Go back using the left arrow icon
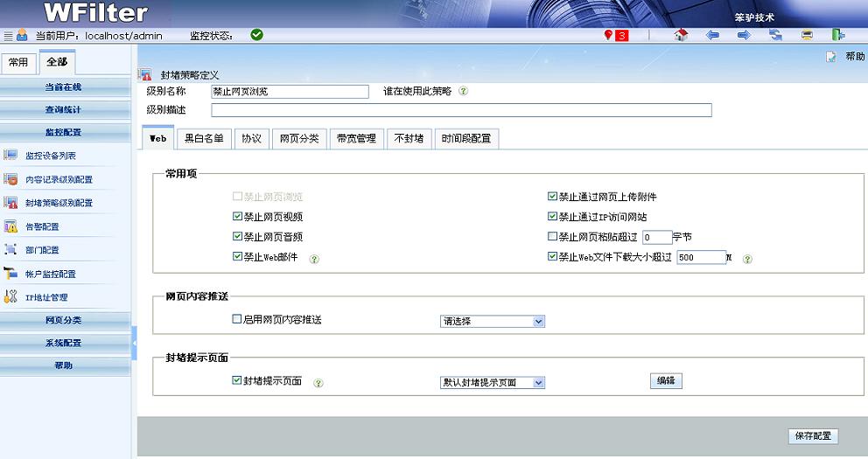Viewport: 868px width, 459px height. click(x=712, y=35)
